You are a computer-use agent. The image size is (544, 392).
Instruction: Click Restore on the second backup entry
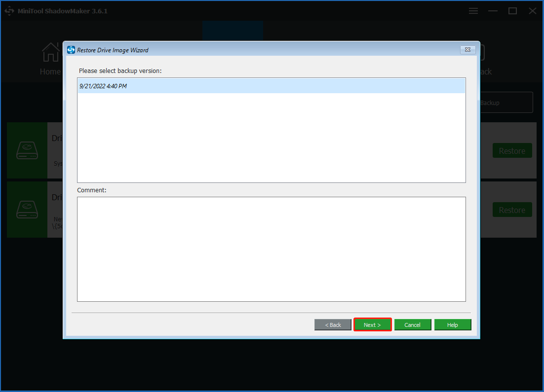tap(512, 210)
